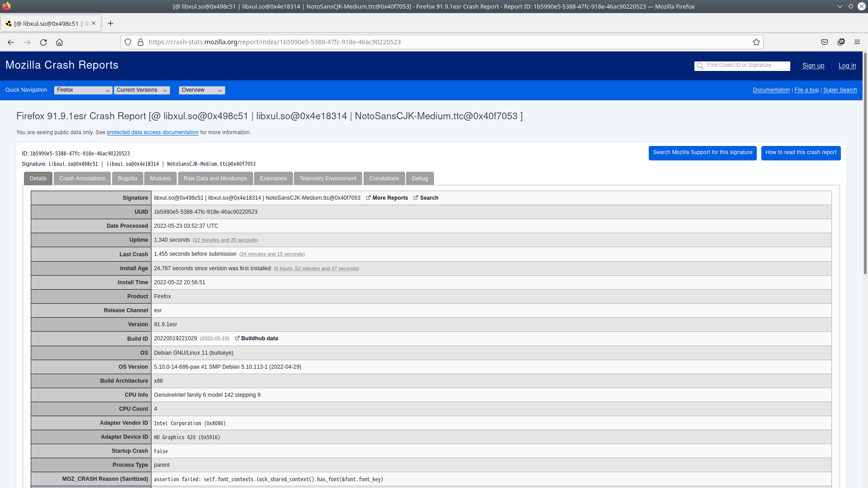Click the Process Type parent value
Image resolution: width=868 pixels, height=488 pixels.
pos(162,465)
